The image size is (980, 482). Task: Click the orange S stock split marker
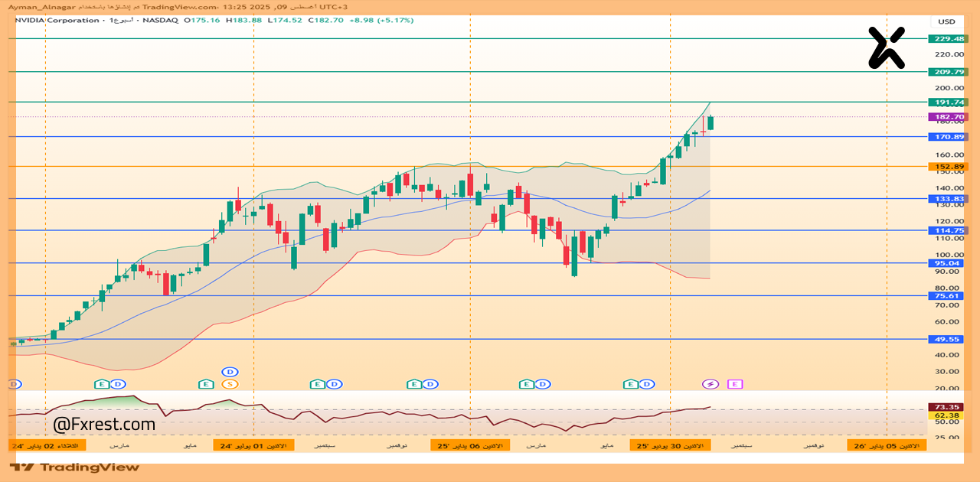[x=230, y=384]
